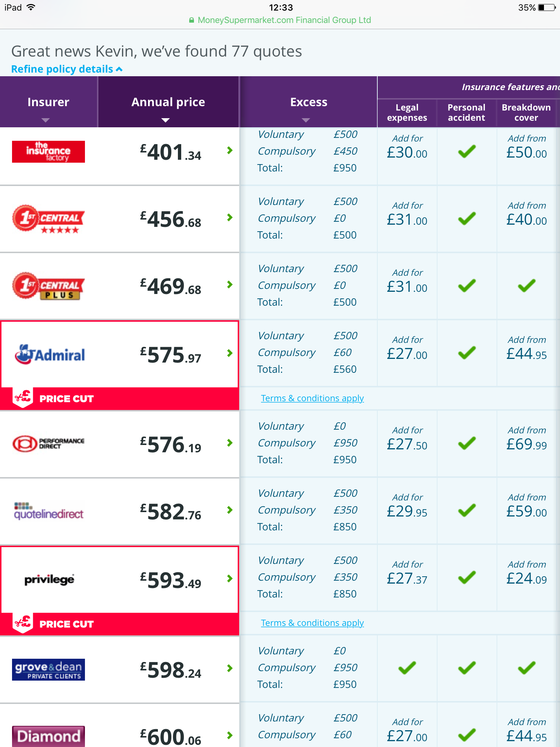Image resolution: width=560 pixels, height=747 pixels.
Task: Click Grove & Dean legal expenses checkmark
Action: 407,668
